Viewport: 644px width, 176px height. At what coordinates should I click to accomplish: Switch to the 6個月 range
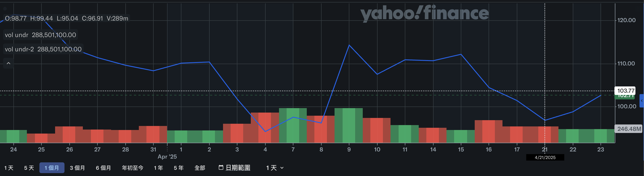pyautogui.click(x=103, y=168)
